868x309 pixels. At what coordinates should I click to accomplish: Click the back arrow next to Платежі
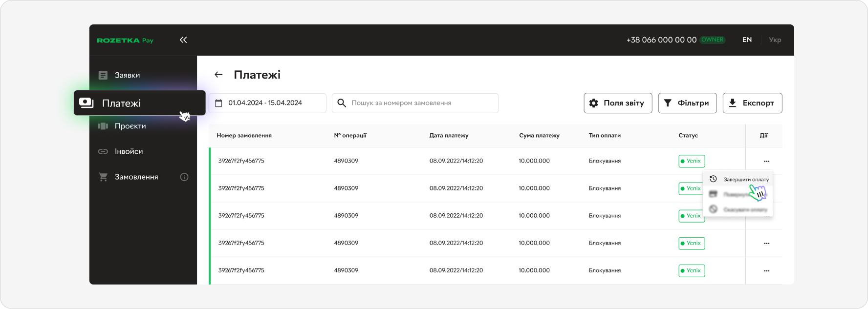pyautogui.click(x=218, y=75)
